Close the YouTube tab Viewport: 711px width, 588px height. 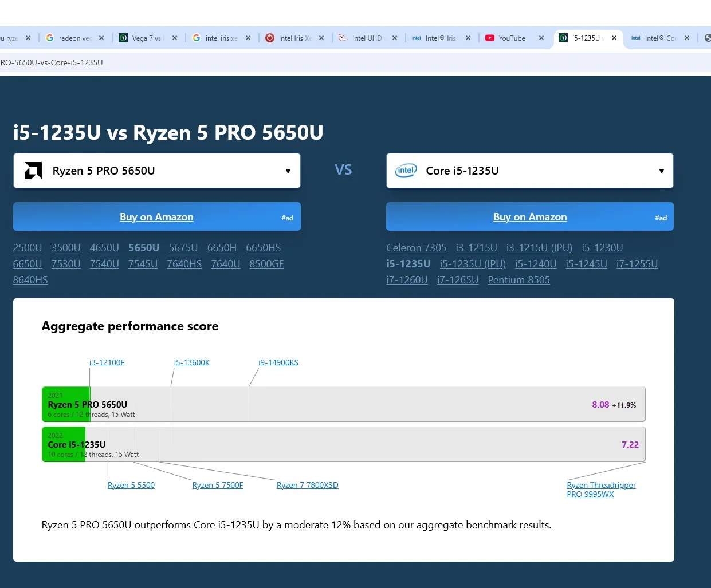click(x=541, y=38)
